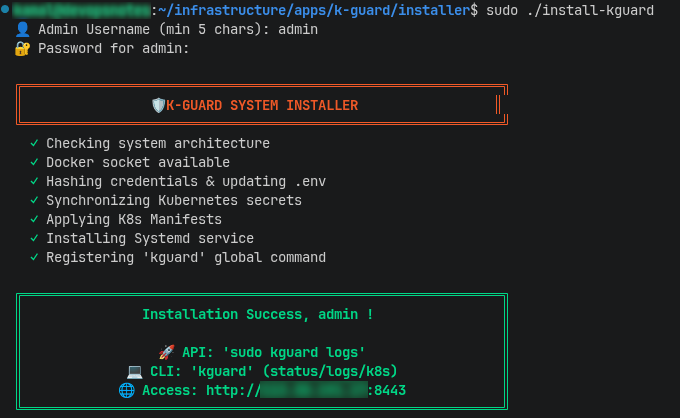The image size is (680, 418).
Task: Click checkmark beside Applying K8s Manifests
Action: [x=34, y=219]
